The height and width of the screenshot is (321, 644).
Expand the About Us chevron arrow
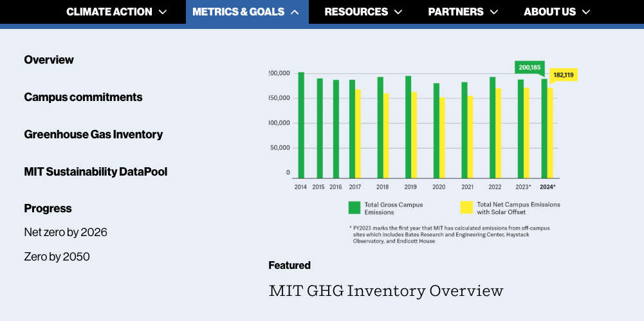[x=585, y=12]
